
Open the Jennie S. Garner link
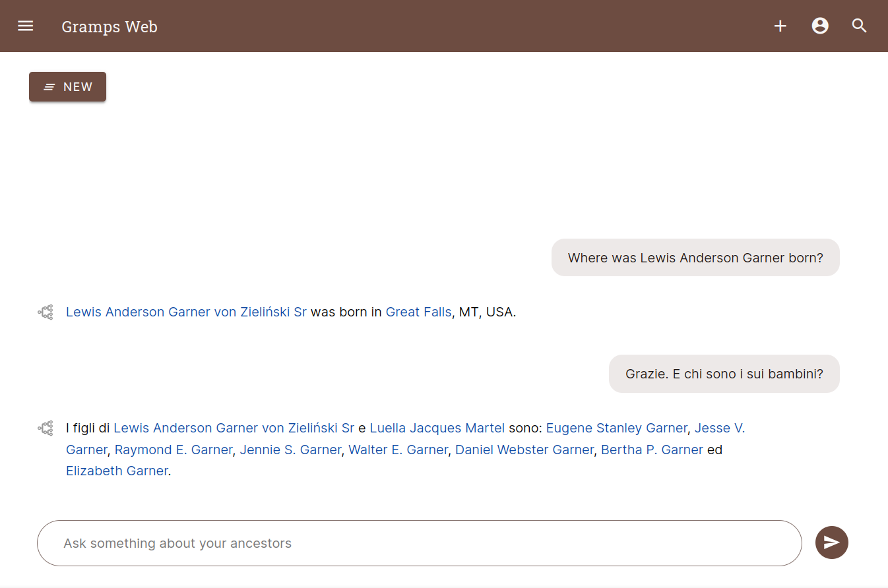coord(290,450)
